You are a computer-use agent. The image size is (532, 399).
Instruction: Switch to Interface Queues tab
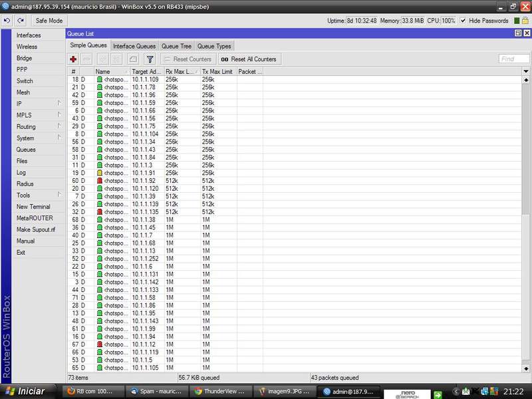coord(134,46)
